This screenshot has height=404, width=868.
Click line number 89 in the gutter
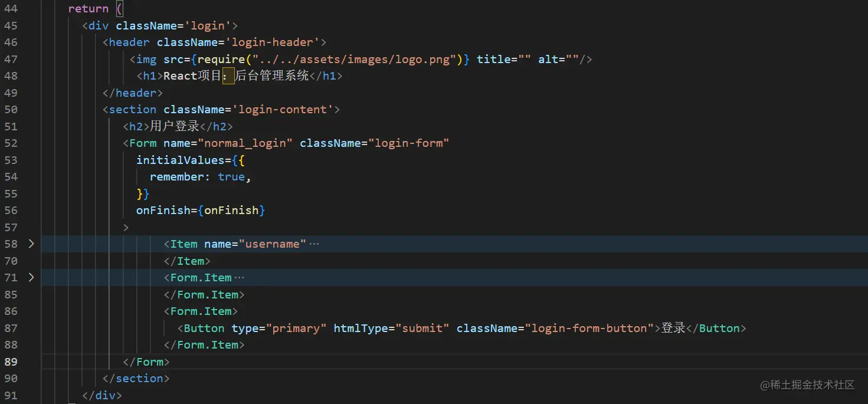coord(11,362)
